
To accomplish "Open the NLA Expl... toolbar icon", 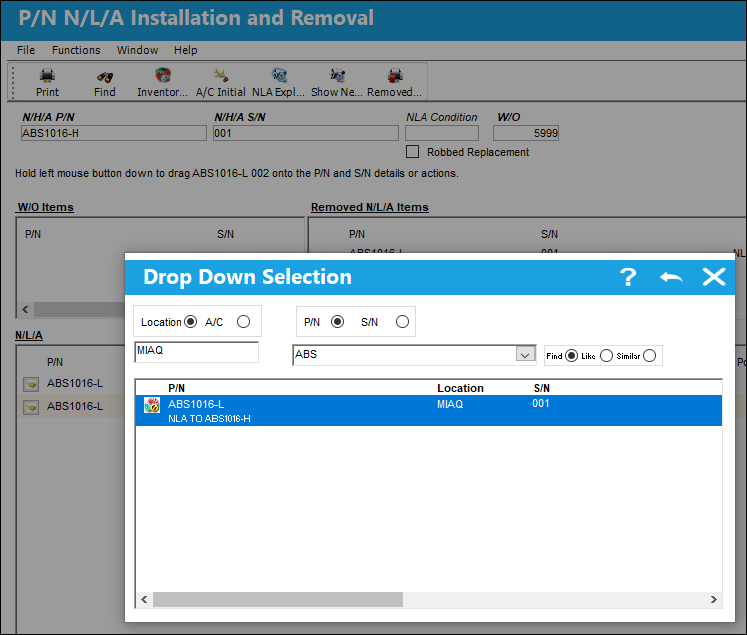I will 279,76.
